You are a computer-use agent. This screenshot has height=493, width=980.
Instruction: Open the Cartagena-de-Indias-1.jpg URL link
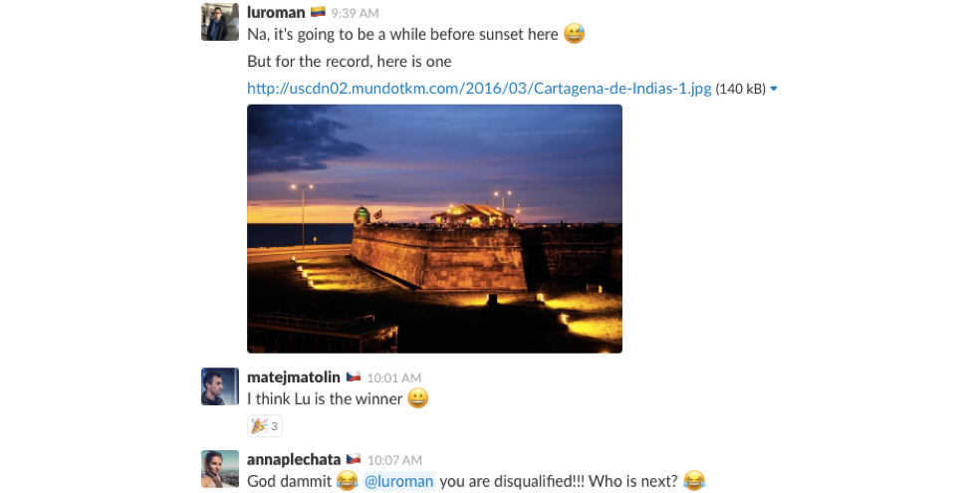tap(479, 88)
